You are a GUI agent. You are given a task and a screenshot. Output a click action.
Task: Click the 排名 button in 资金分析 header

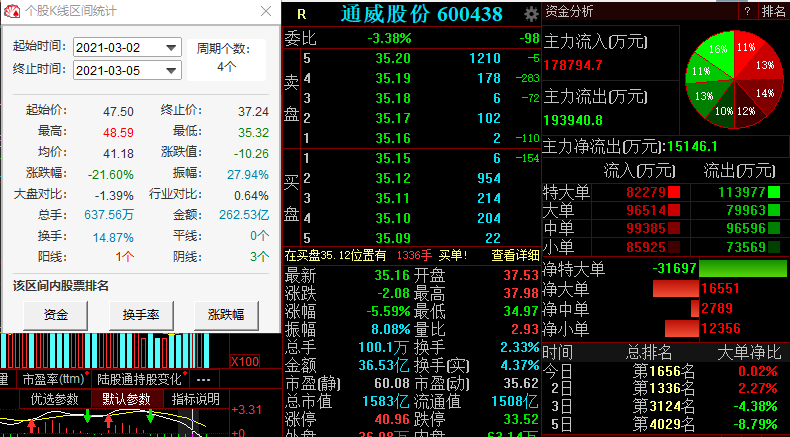coord(773,11)
